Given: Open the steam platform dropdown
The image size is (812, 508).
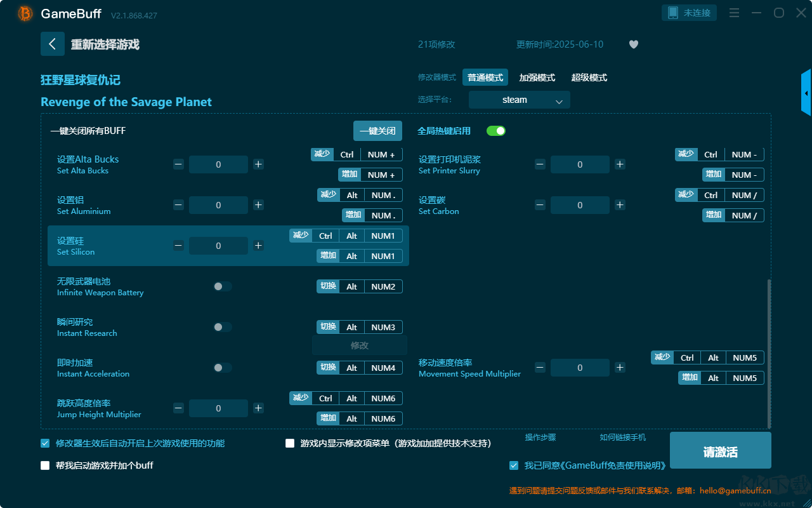Looking at the screenshot, I should pyautogui.click(x=520, y=100).
